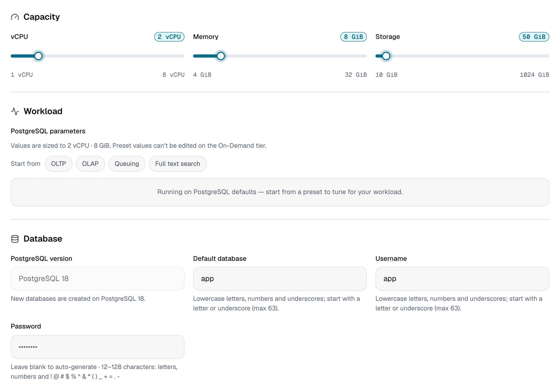Click the 50 GiB storage value badge
This screenshot has width=560, height=392.
[534, 37]
